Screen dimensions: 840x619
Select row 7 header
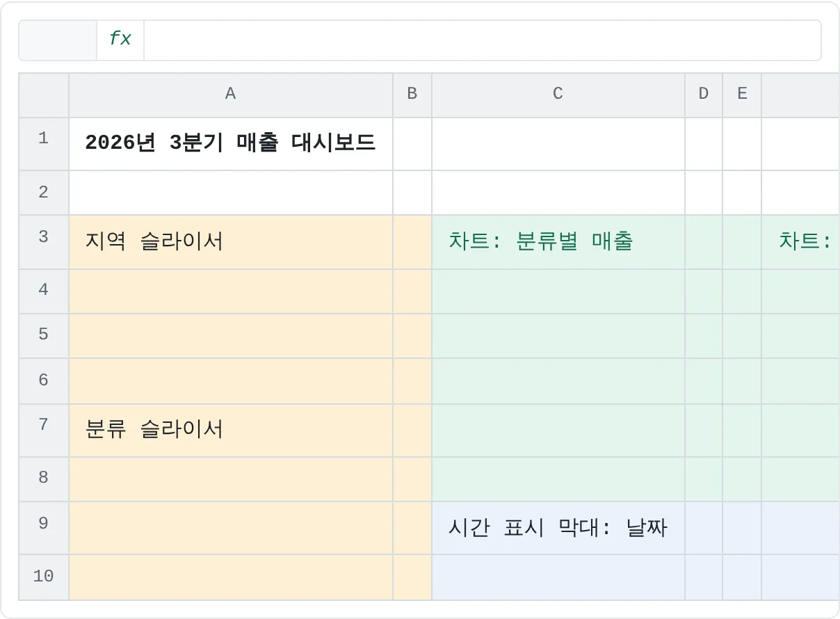tap(44, 431)
